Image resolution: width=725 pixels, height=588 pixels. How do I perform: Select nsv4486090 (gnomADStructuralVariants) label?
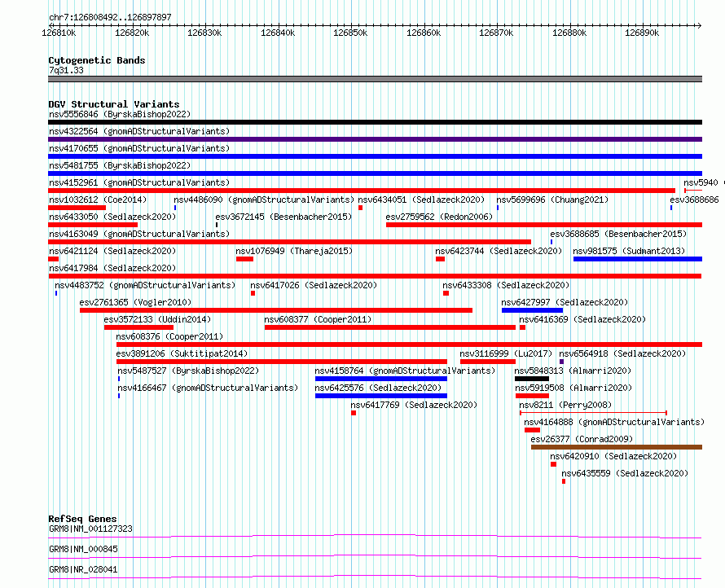point(264,200)
